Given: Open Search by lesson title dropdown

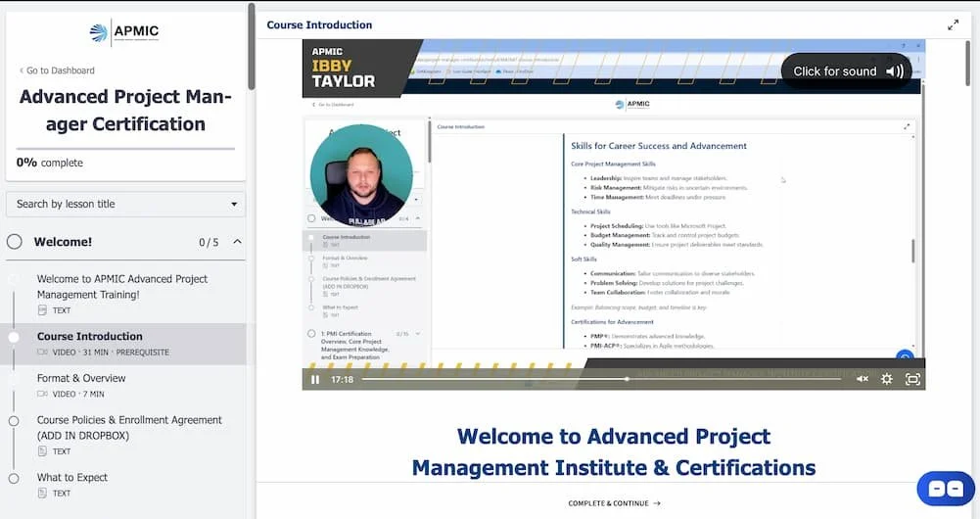Looking at the screenshot, I should pyautogui.click(x=125, y=204).
